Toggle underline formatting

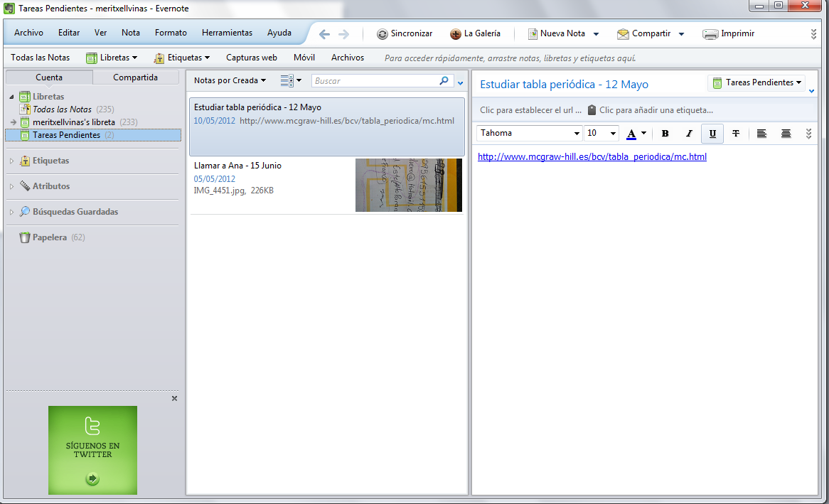[x=712, y=134]
